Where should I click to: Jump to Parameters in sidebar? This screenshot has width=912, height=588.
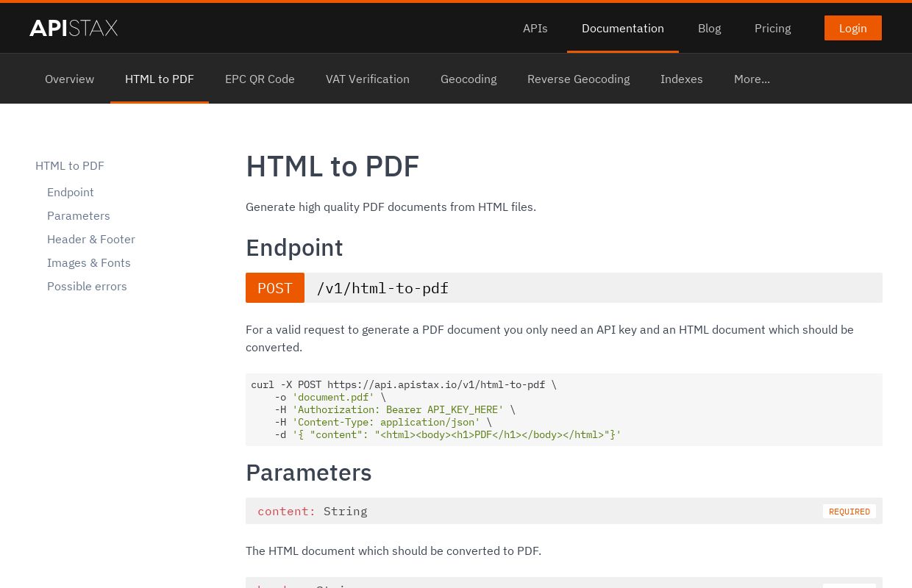pos(79,215)
